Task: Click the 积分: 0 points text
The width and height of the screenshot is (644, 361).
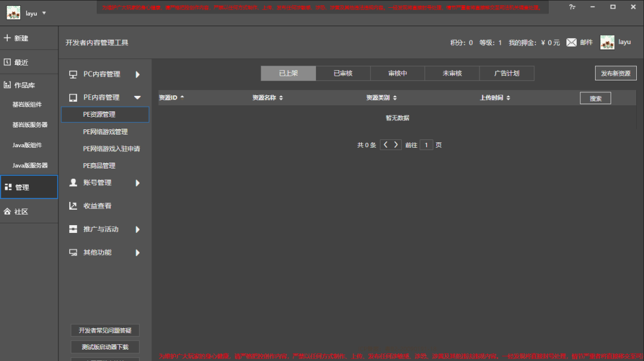Action: [x=461, y=43]
